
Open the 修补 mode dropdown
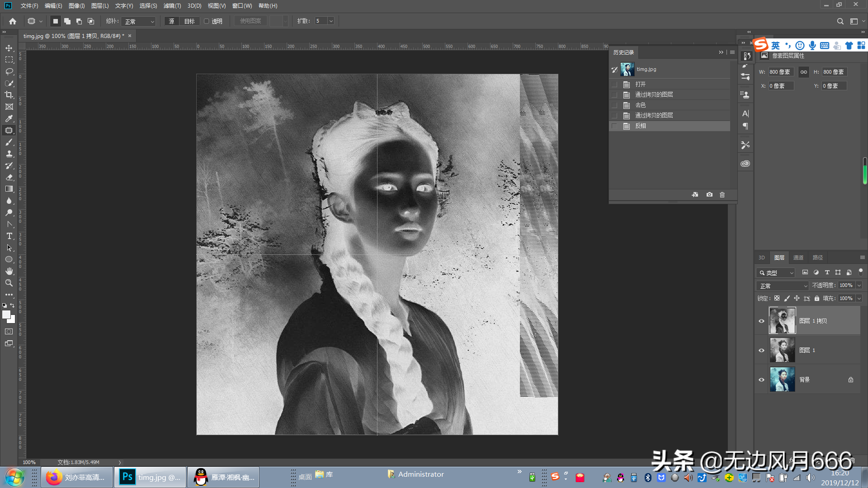(x=139, y=21)
